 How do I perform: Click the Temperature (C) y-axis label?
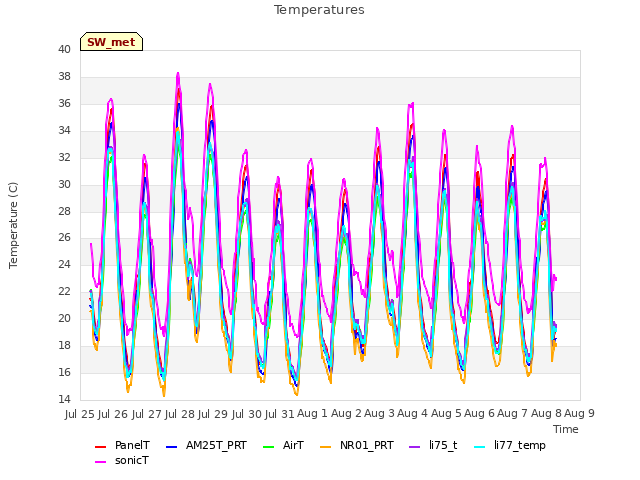(x=13, y=225)
